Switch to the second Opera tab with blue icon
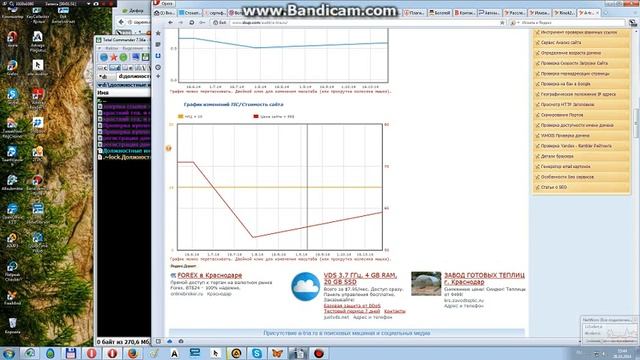The image size is (640, 360). pyautogui.click(x=190, y=13)
